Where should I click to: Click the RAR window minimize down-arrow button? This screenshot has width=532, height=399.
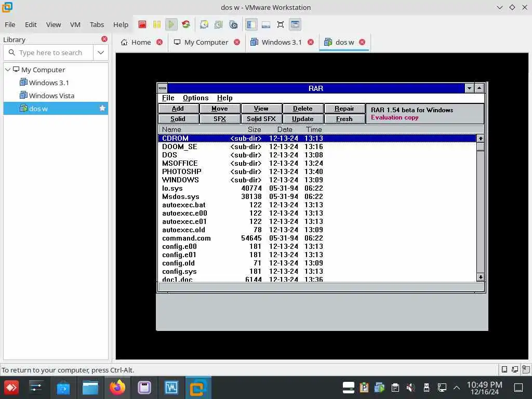469,88
